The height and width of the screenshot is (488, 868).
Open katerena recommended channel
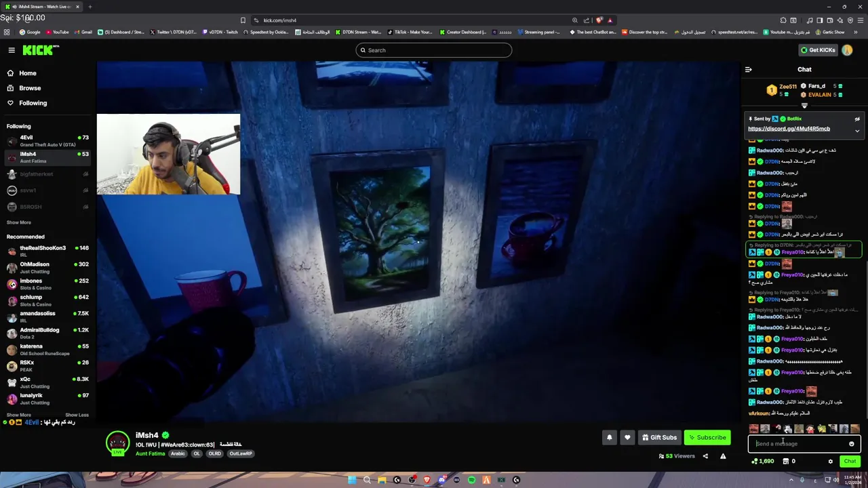[47, 349]
